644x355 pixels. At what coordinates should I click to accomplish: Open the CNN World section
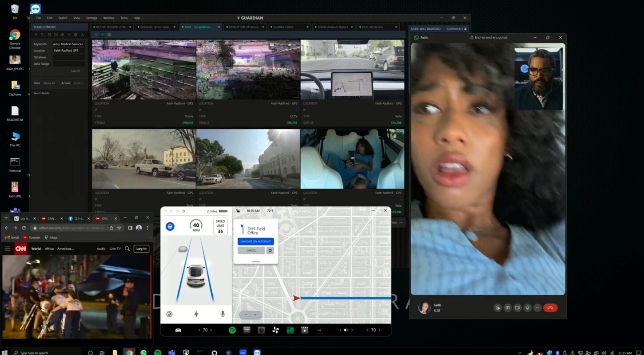pos(36,249)
